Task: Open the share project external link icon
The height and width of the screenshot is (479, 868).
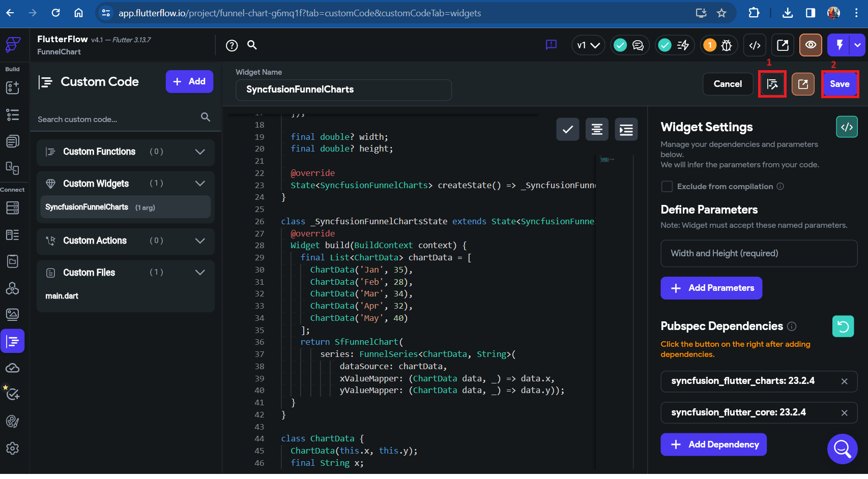Action: tap(783, 46)
